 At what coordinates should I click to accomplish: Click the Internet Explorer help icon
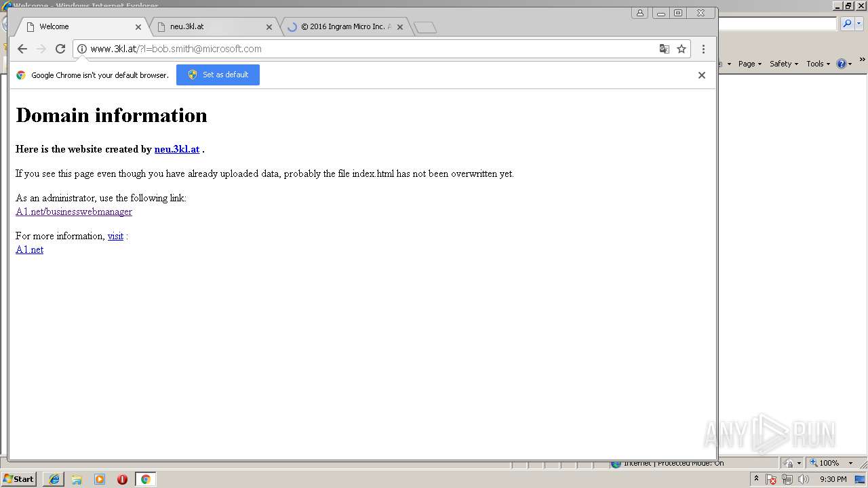pos(842,64)
